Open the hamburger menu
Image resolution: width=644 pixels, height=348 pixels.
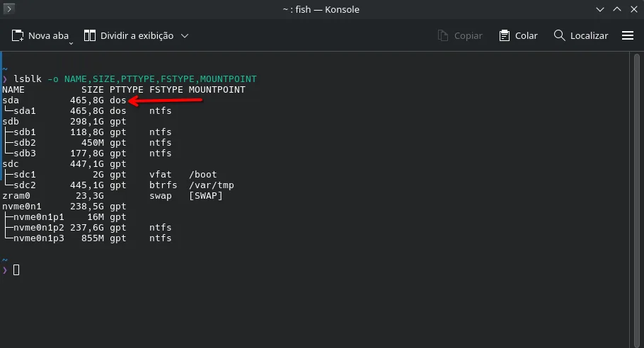[x=628, y=35]
